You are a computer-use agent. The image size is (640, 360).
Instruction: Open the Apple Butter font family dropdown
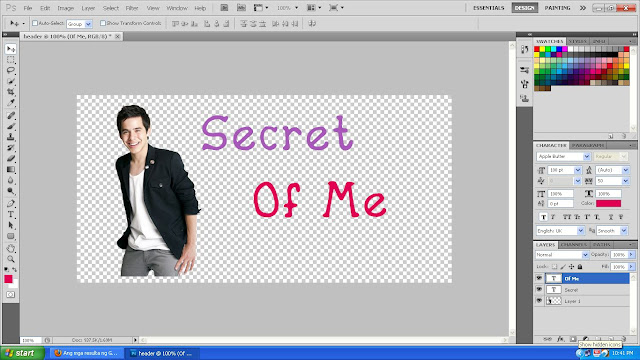pos(587,156)
